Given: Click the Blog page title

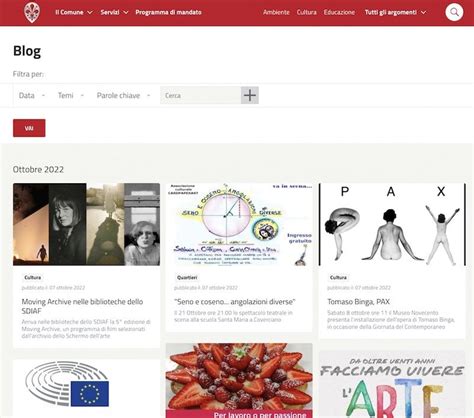Looking at the screenshot, I should coord(27,51).
